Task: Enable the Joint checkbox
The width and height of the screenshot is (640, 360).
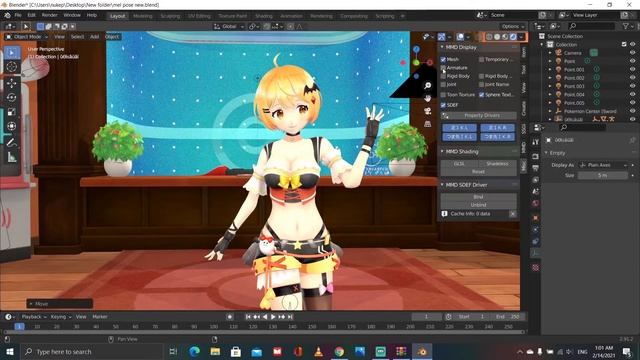Action: [443, 84]
